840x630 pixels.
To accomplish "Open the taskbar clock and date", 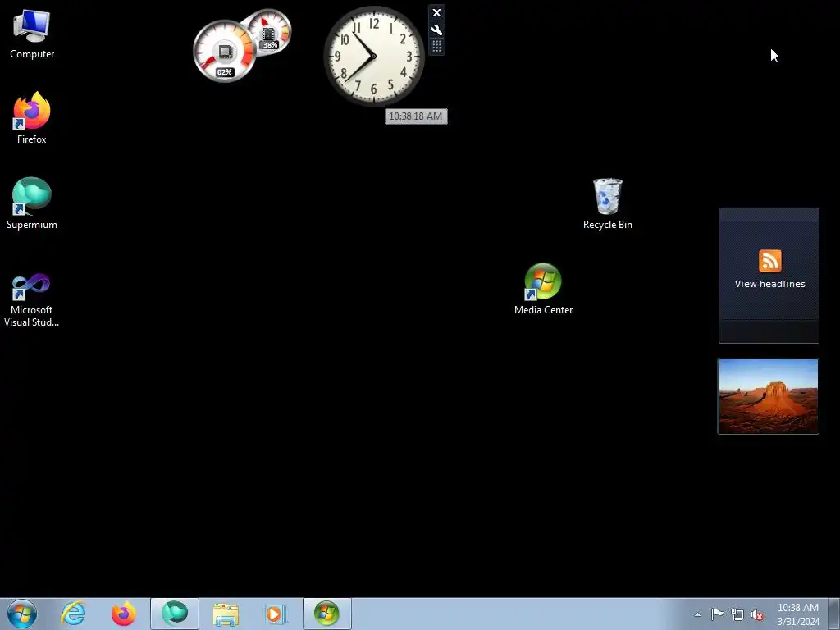I will [798, 614].
